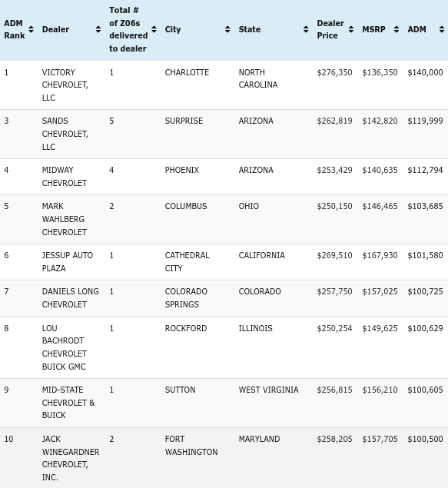448x488 pixels.
Task: Click the OHIO state cell
Action: point(249,206)
